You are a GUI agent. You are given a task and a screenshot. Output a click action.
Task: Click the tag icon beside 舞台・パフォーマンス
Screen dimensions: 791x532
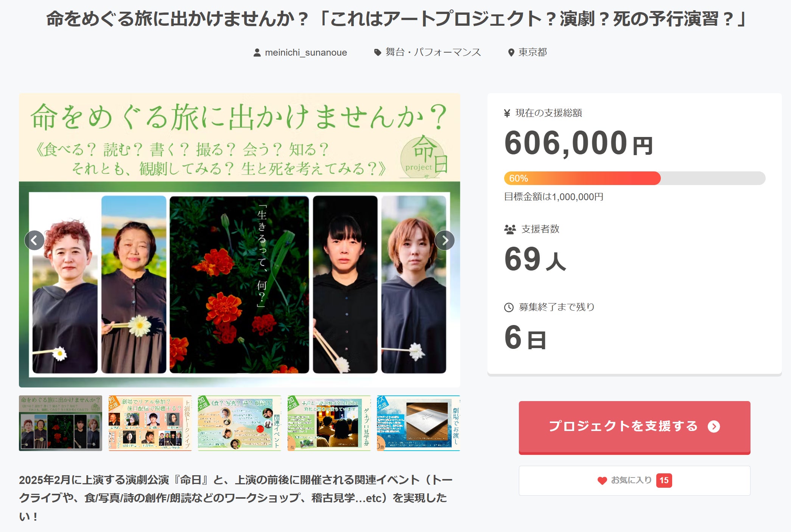pyautogui.click(x=377, y=53)
